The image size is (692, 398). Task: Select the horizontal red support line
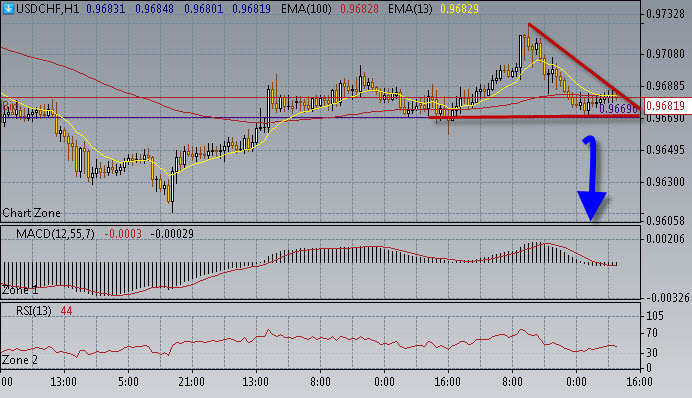534,117
